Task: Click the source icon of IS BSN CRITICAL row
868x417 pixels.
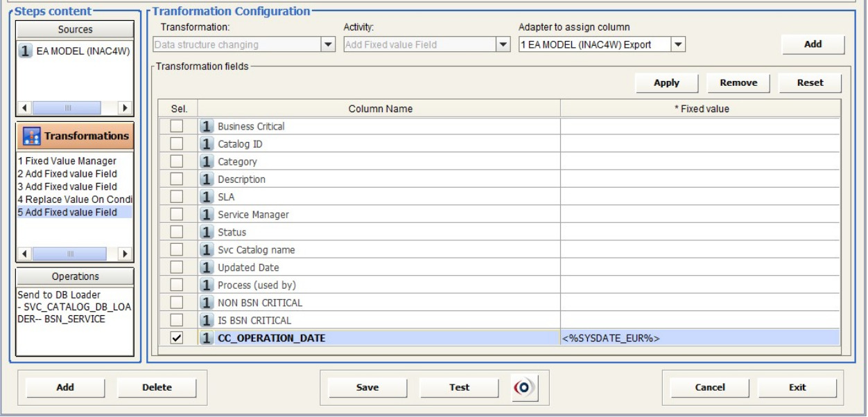Action: pyautogui.click(x=207, y=321)
